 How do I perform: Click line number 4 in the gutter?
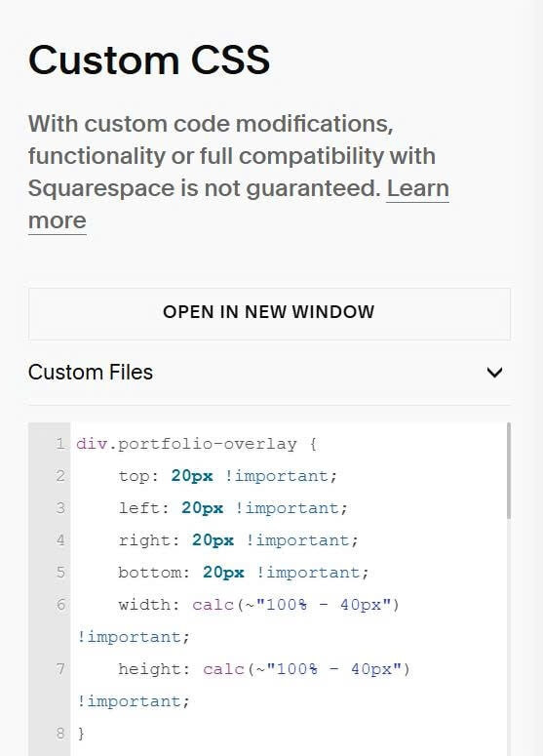coord(60,540)
